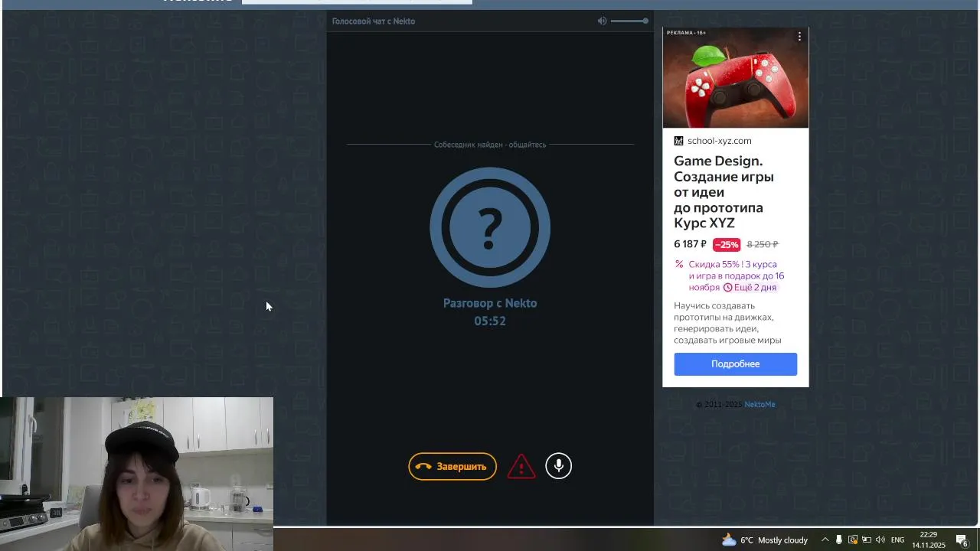Open the school-xyz.com link
This screenshot has width=980, height=551.
[x=719, y=141]
